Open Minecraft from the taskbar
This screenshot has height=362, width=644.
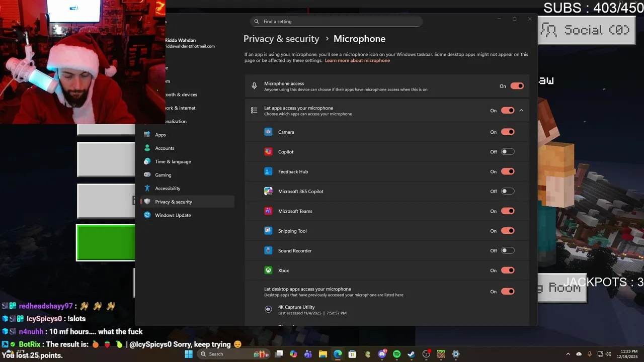point(441,354)
